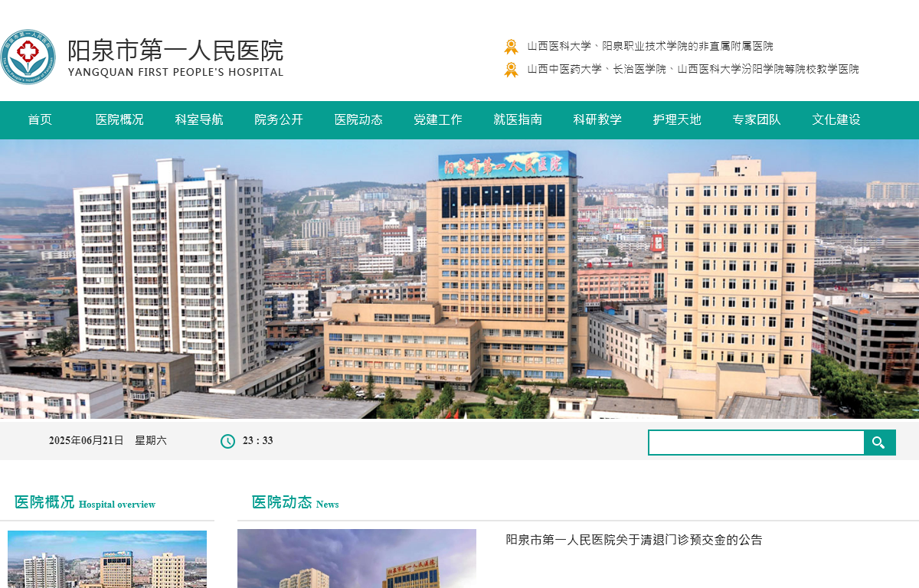The image size is (919, 588).
Task: Click the clock icon beside the time
Action: [227, 441]
